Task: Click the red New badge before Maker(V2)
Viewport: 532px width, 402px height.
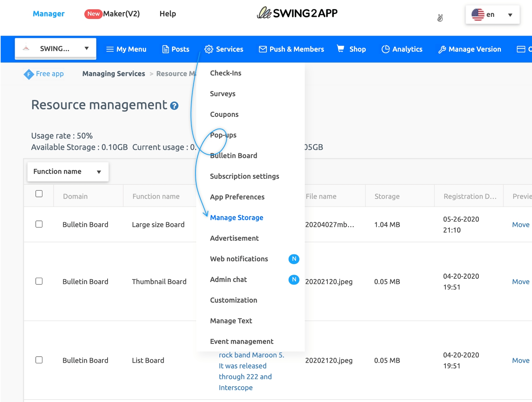Action: 93,14
